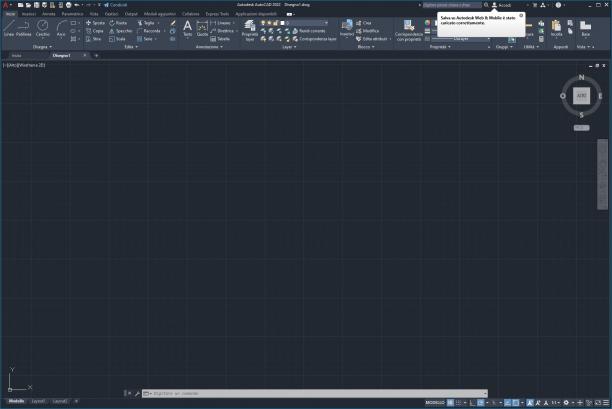Open the AutoCAD application menu logo
The width and height of the screenshot is (612, 409).
5,5
